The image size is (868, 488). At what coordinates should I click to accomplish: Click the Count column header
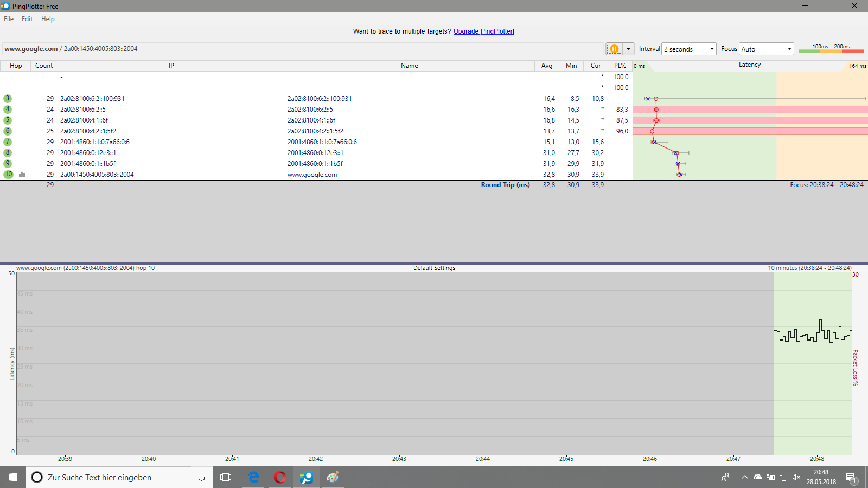click(x=44, y=66)
